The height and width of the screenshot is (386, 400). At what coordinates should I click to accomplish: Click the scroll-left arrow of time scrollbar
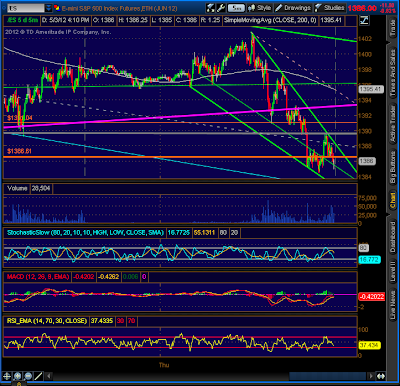tap(49, 376)
